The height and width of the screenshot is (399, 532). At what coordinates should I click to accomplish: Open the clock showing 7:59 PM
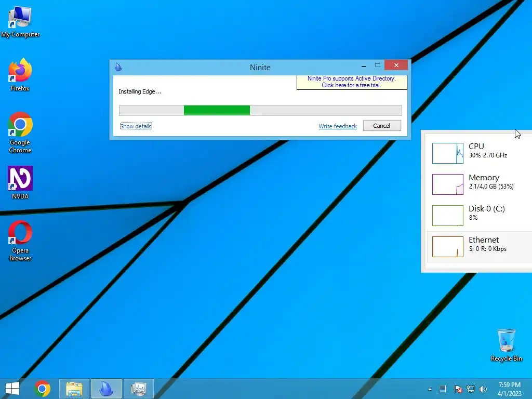click(x=509, y=389)
